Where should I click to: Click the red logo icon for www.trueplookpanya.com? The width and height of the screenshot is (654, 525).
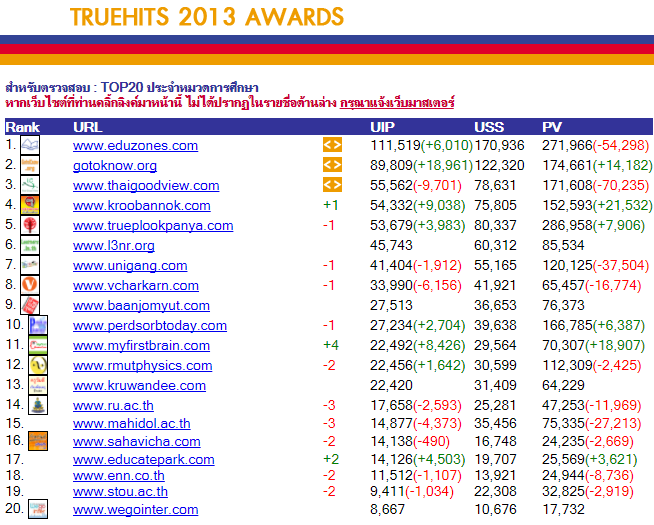point(30,225)
